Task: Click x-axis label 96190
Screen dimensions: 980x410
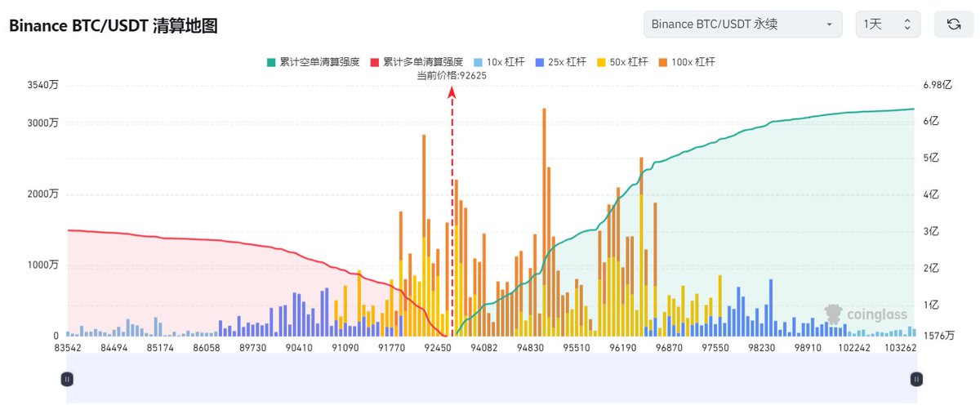Action: (624, 348)
